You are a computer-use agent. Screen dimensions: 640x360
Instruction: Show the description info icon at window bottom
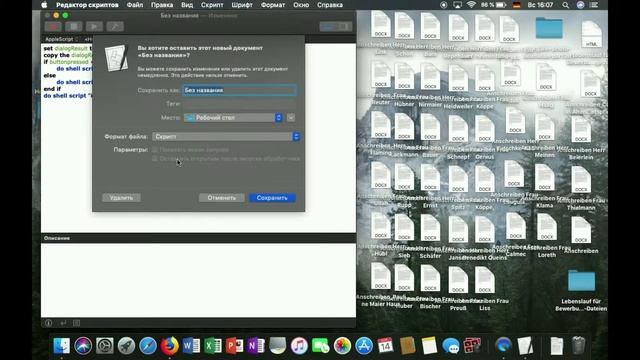pyautogui.click(x=48, y=323)
